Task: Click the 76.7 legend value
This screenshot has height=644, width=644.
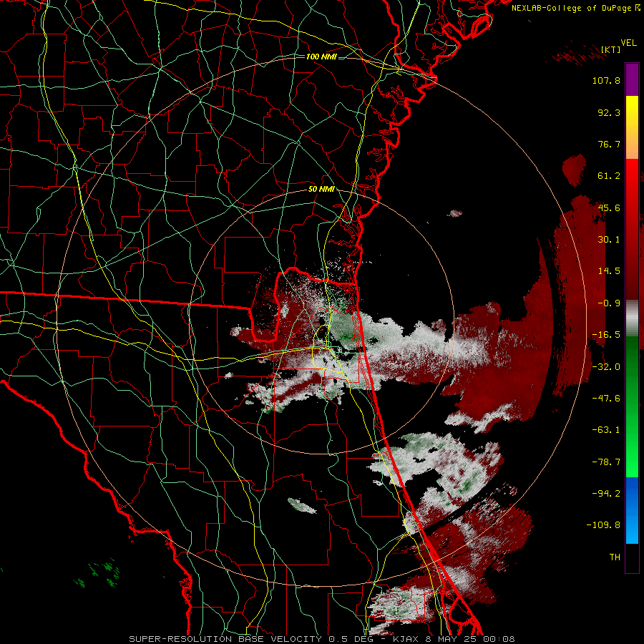Action: [x=609, y=144]
